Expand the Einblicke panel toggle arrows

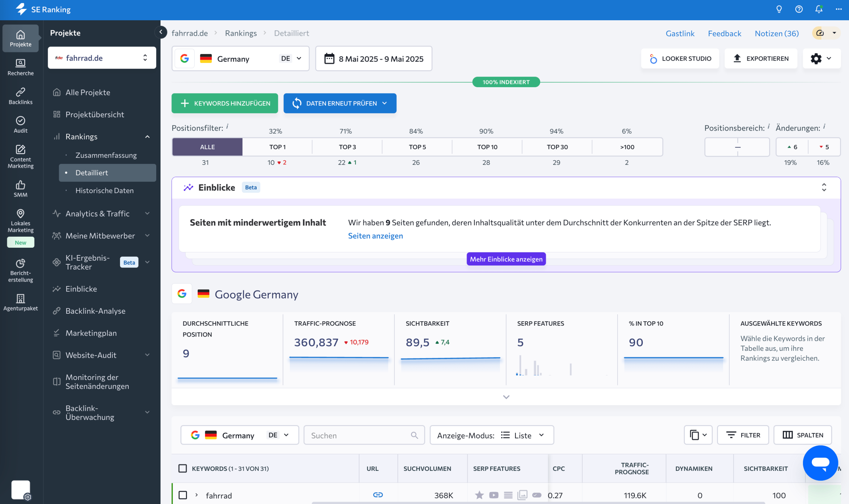click(x=824, y=187)
